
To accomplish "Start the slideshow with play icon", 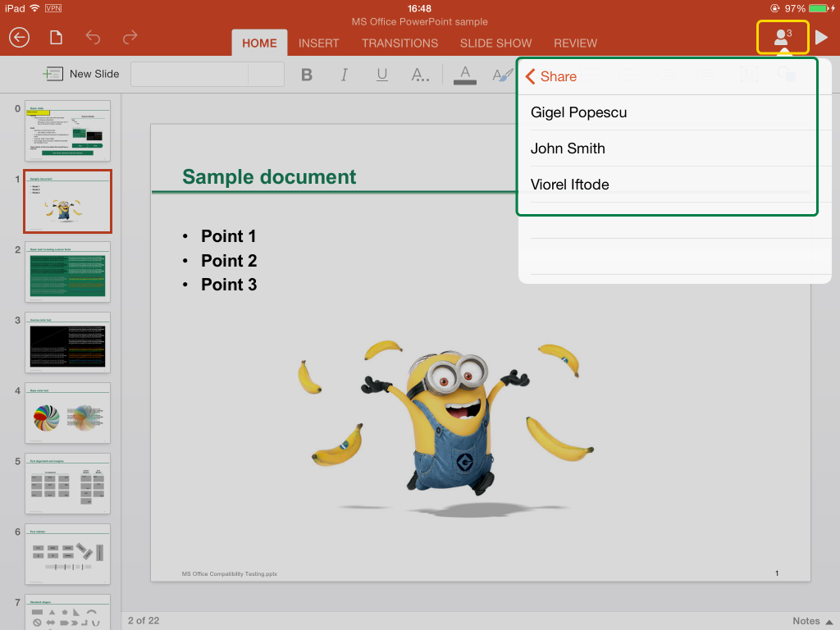I will [x=821, y=38].
